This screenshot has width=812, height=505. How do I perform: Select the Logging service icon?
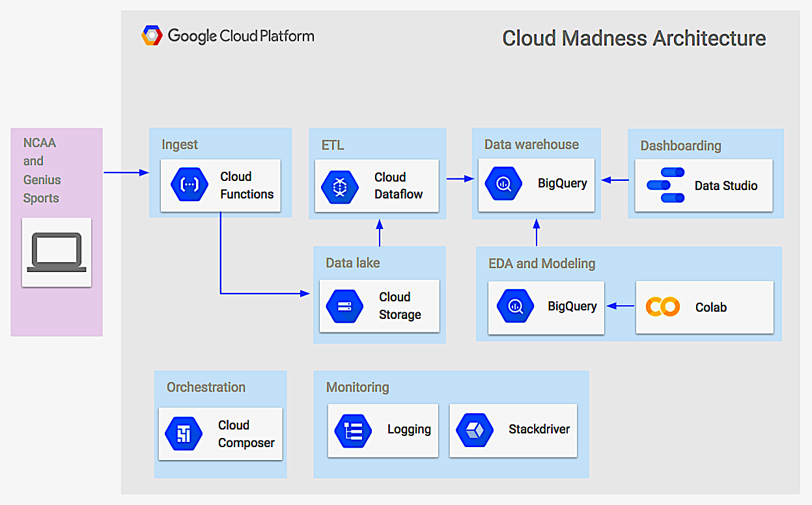[352, 430]
